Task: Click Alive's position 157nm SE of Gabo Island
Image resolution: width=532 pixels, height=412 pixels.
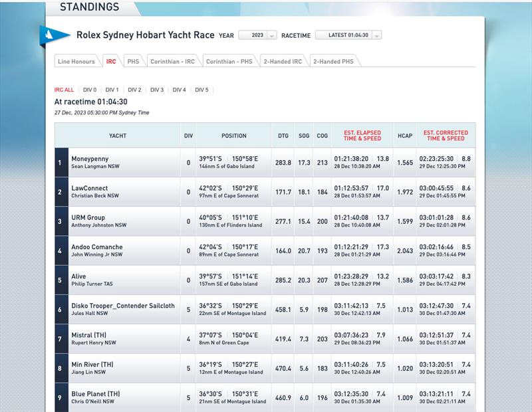Action: pos(228,284)
